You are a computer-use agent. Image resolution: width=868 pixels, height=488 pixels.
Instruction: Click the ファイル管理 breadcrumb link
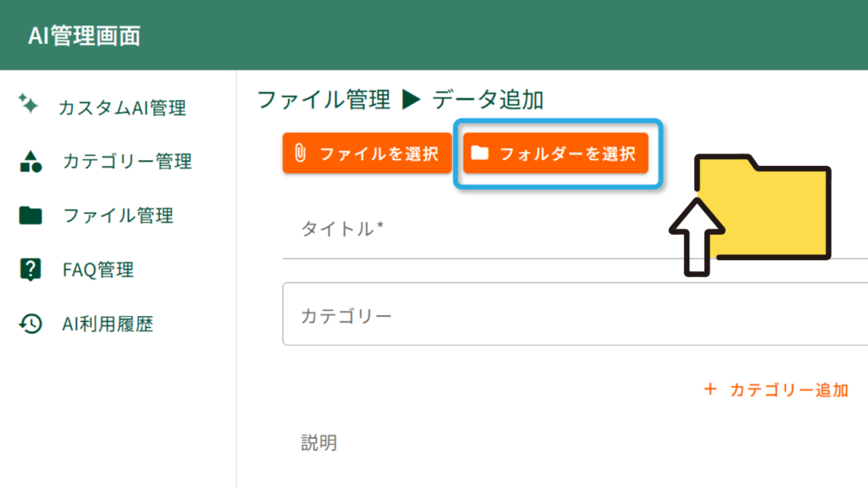[x=323, y=100]
